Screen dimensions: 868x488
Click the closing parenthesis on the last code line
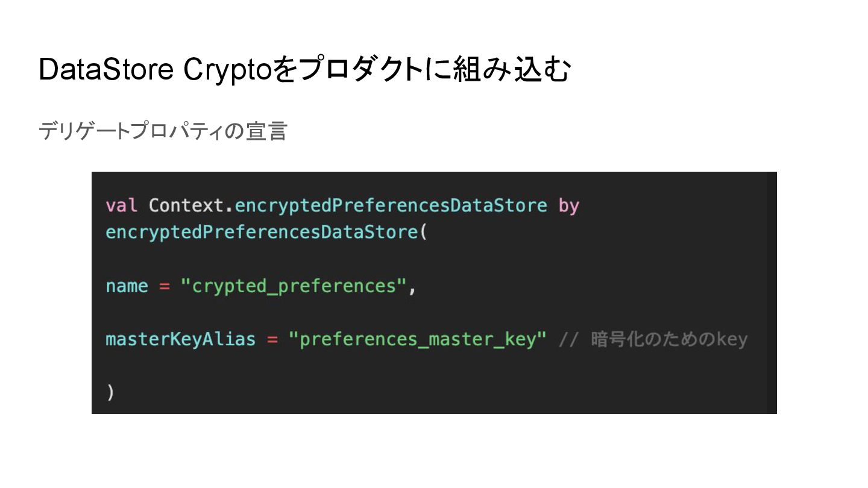point(110,392)
